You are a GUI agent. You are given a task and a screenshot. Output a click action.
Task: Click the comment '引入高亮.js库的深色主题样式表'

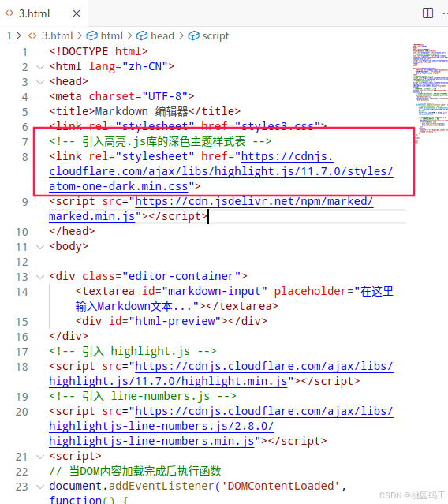click(x=163, y=141)
